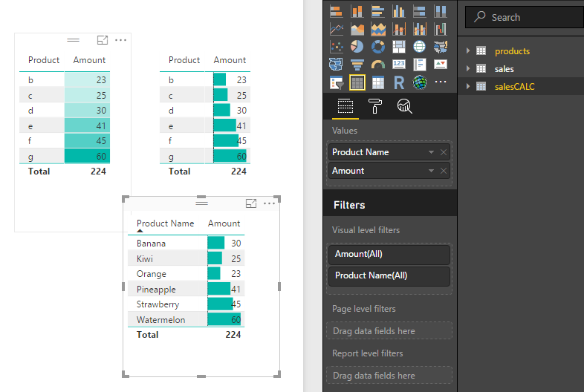Select the R script visual

(399, 82)
